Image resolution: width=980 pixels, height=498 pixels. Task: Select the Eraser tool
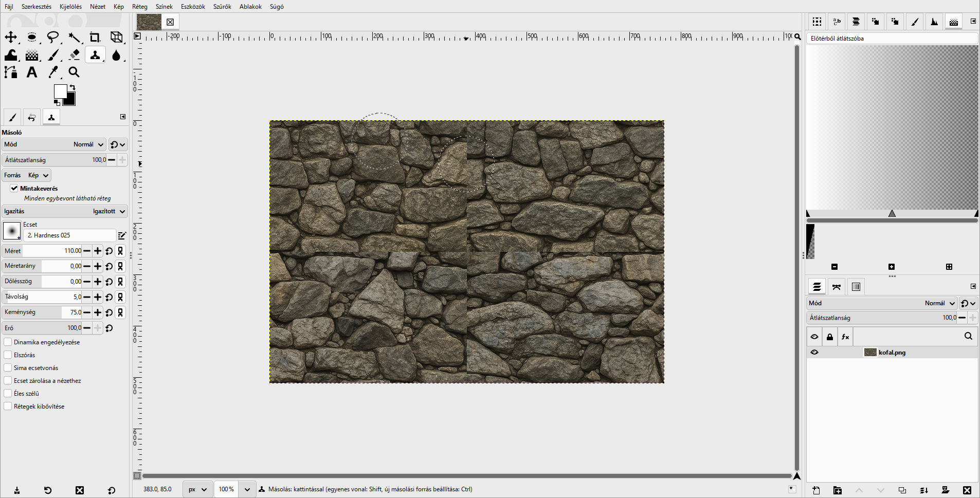click(74, 55)
